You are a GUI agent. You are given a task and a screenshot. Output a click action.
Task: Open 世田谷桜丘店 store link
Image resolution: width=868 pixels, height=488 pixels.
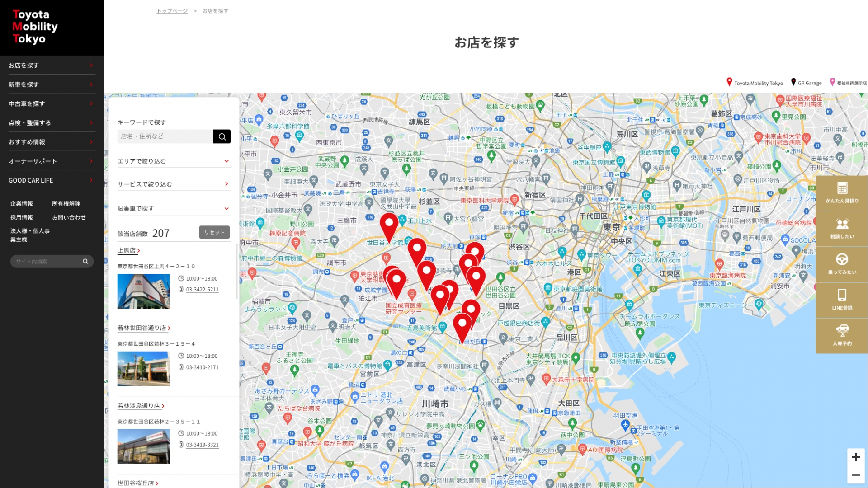coord(137,483)
